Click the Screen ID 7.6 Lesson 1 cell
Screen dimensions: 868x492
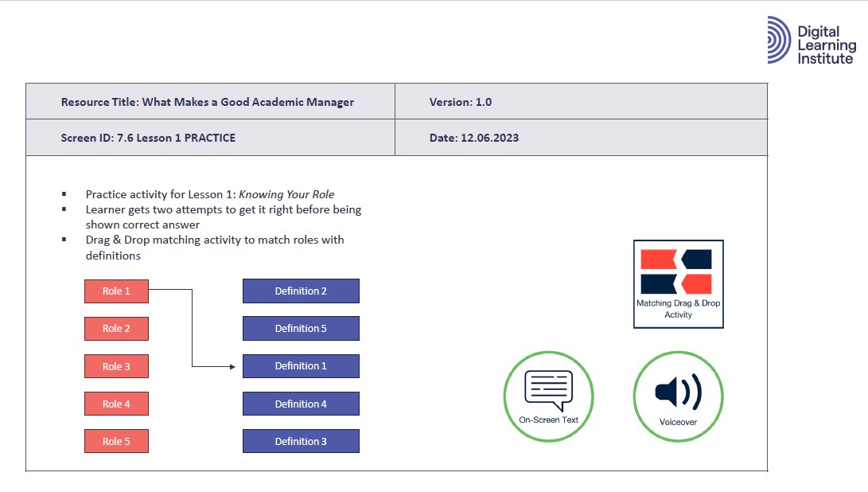tap(210, 138)
